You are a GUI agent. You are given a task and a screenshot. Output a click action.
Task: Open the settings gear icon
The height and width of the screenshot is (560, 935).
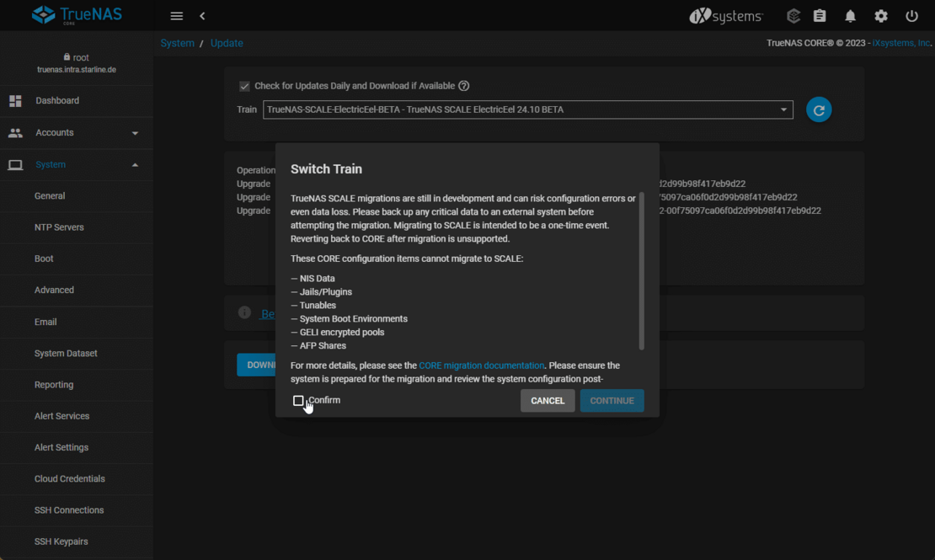pyautogui.click(x=881, y=16)
